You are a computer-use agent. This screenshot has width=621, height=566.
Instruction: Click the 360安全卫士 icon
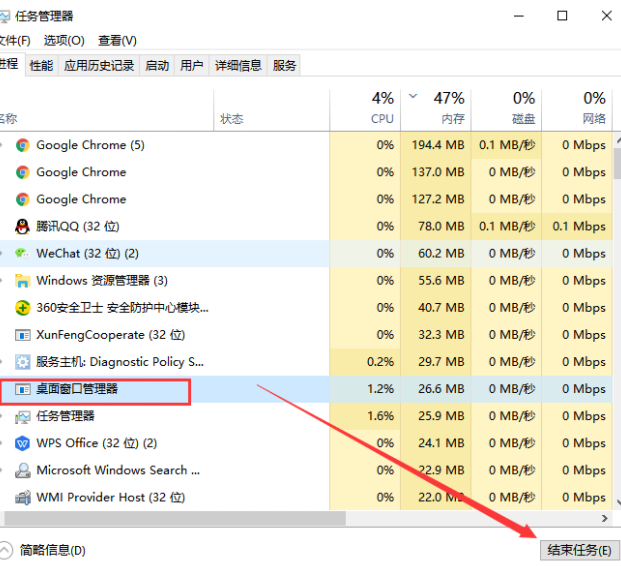click(22, 307)
